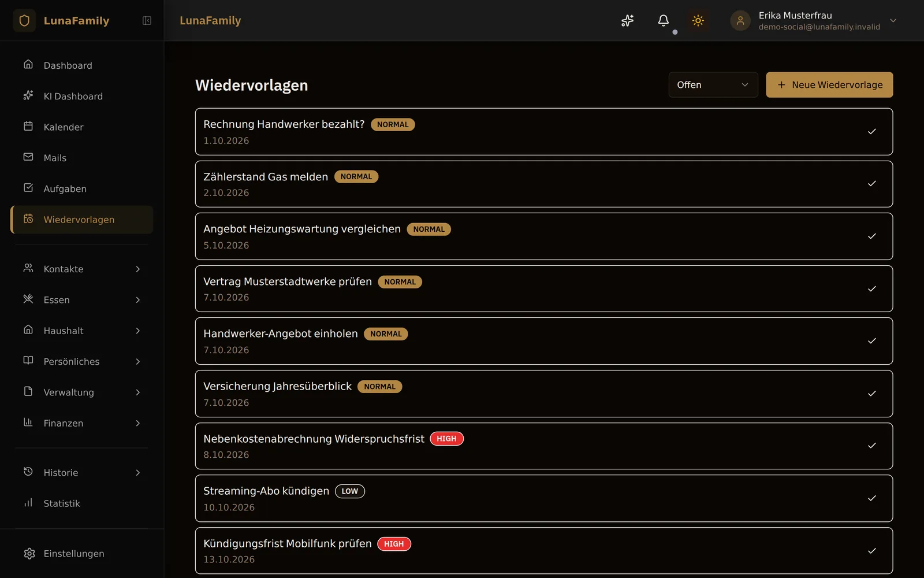The image size is (924, 578).
Task: Open Mails from the envelope icon
Action: tap(28, 157)
